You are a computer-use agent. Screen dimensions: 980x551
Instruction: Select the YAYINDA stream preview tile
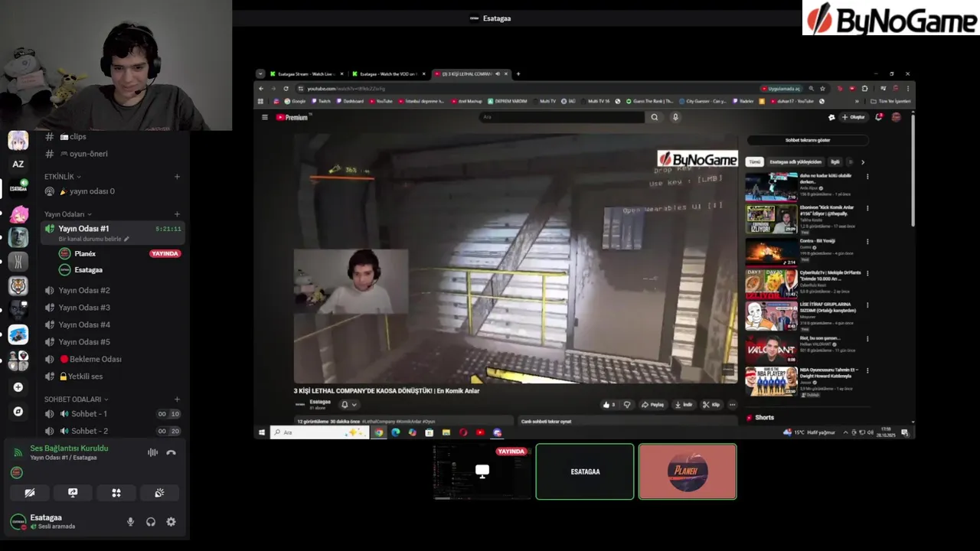(x=482, y=471)
